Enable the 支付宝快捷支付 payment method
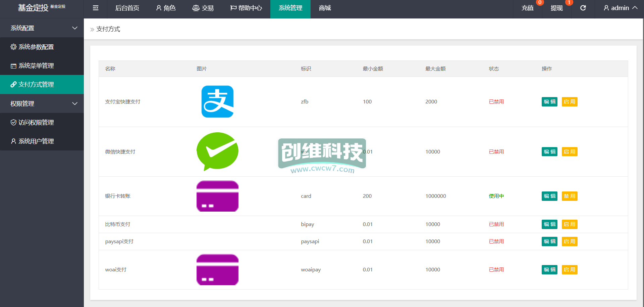Viewport: 644px width, 307px height. (569, 102)
